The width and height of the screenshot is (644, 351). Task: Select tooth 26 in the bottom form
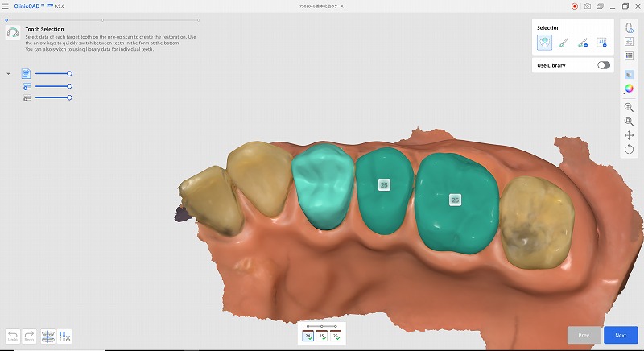point(336,335)
